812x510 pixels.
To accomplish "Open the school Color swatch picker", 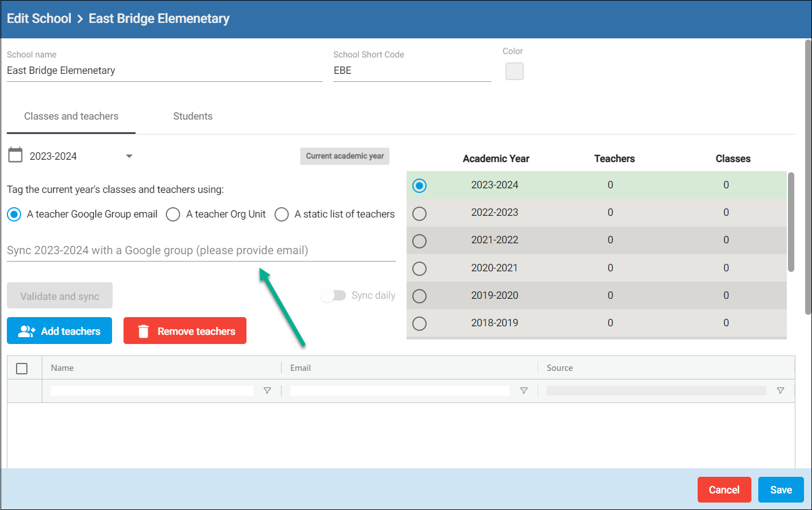I will coord(515,72).
